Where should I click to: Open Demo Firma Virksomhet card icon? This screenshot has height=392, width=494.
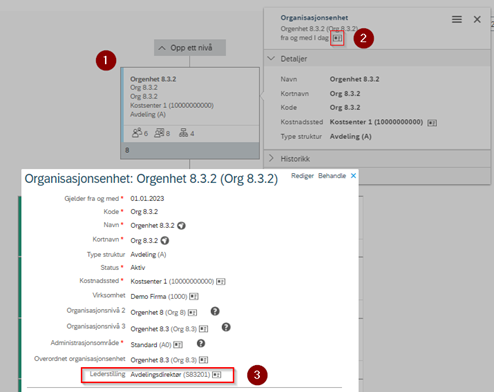click(194, 296)
